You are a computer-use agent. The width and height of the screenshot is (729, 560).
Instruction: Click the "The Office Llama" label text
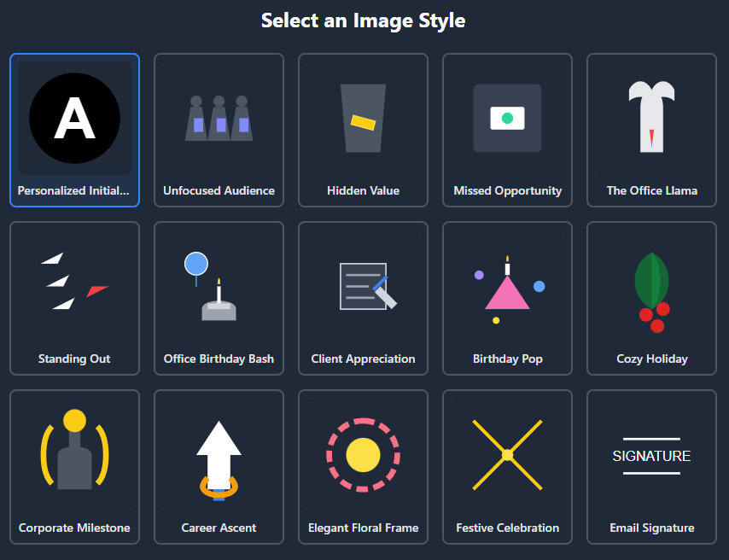(x=651, y=191)
